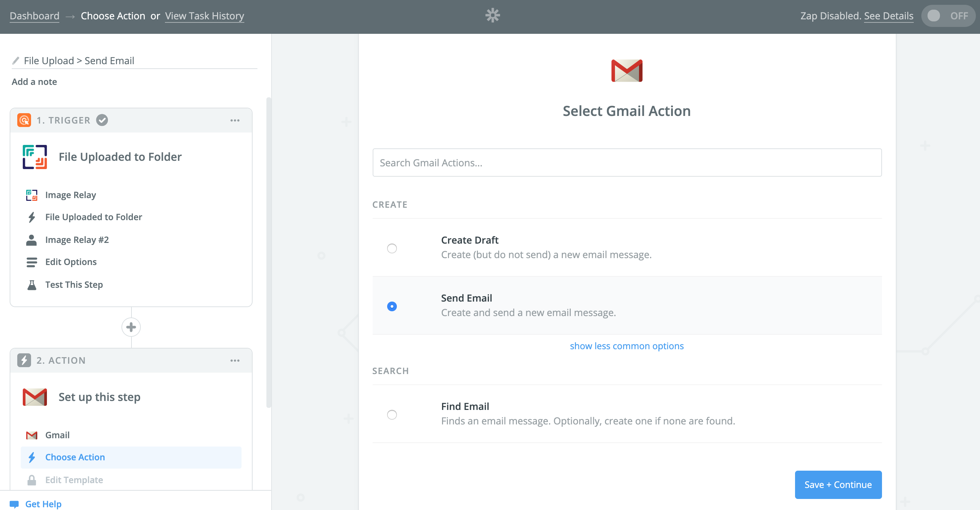The width and height of the screenshot is (980, 510).
Task: Select the Send Email radio button
Action: (391, 306)
